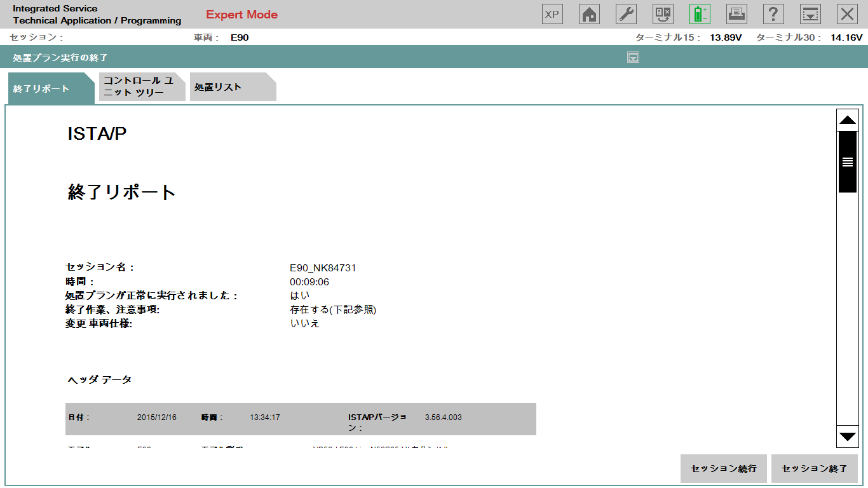Open the wrench settings icon
Image resolution: width=868 pixels, height=488 pixels.
[626, 14]
